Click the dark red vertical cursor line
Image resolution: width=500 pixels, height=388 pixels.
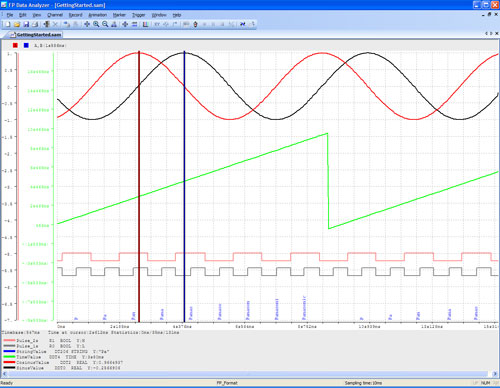point(139,187)
